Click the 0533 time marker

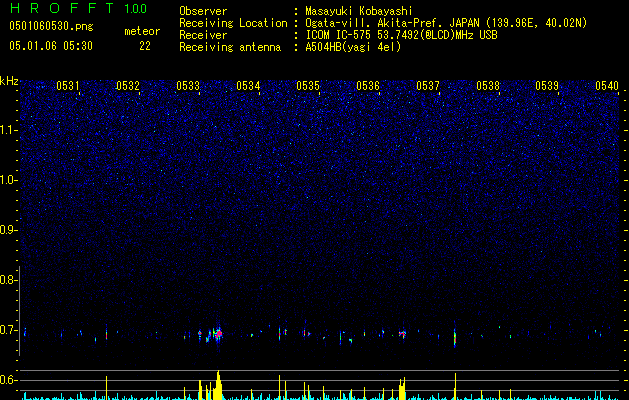(188, 86)
